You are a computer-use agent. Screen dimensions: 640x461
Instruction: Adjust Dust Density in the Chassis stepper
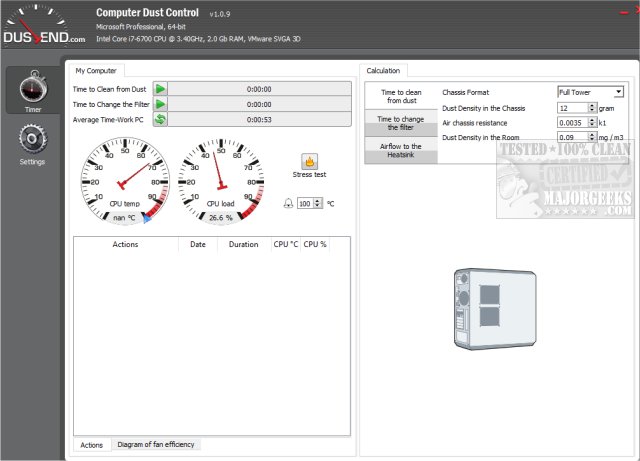(x=593, y=107)
